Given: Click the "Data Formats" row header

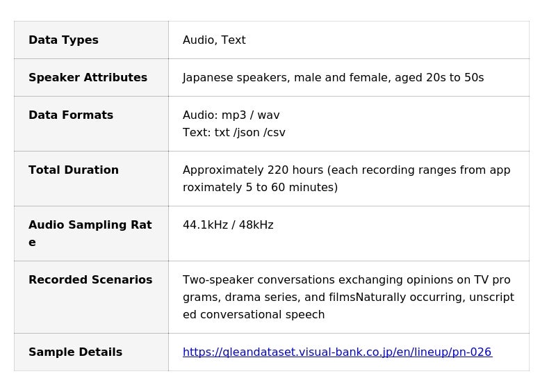Looking at the screenshot, I should 71,115.
